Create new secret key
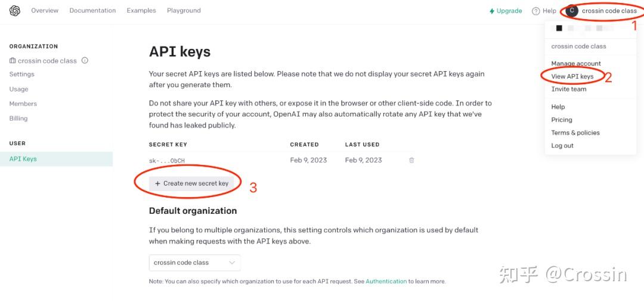644x301 pixels. point(191,183)
